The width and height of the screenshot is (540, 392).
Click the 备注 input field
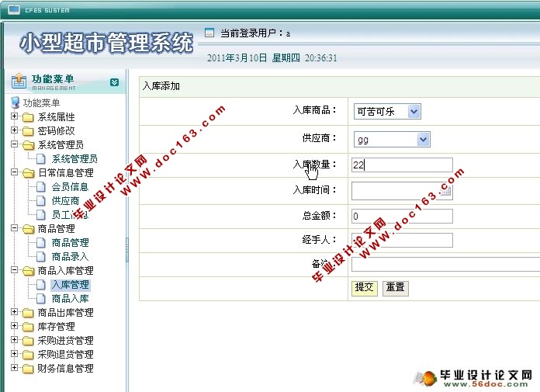445,265
